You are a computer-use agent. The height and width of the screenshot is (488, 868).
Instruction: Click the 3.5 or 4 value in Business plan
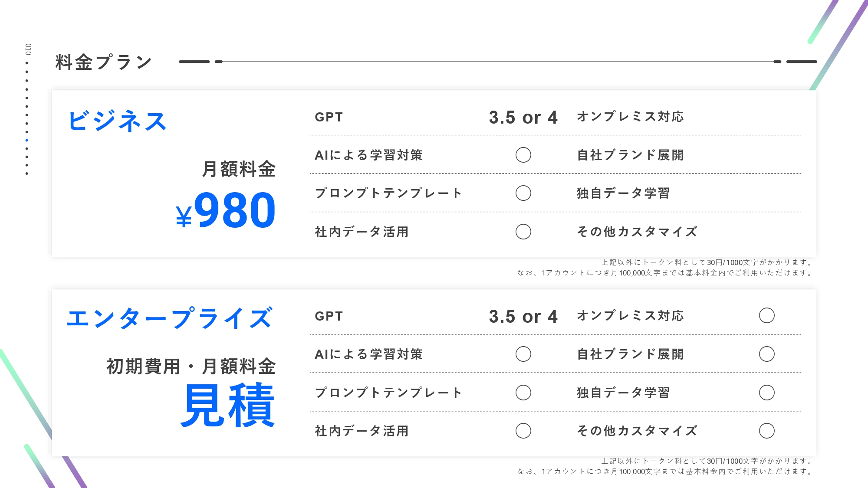tap(523, 118)
